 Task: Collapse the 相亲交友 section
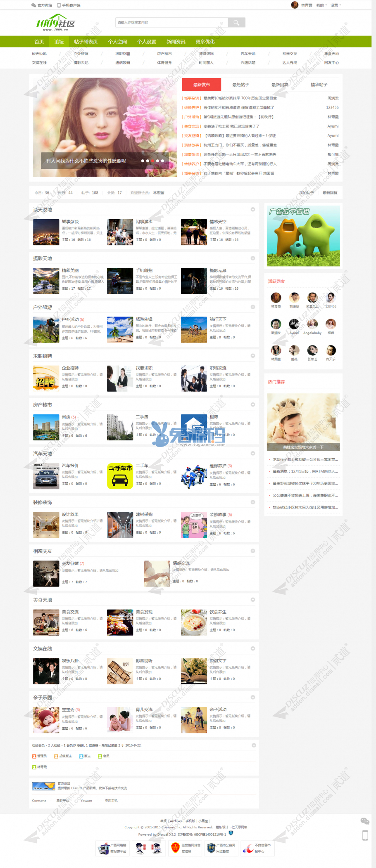tap(253, 551)
